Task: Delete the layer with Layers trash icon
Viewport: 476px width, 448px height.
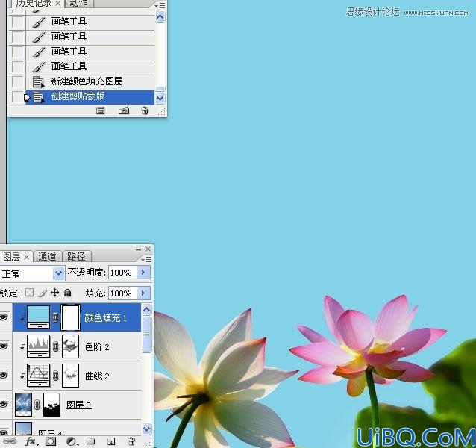Action: pos(131,441)
